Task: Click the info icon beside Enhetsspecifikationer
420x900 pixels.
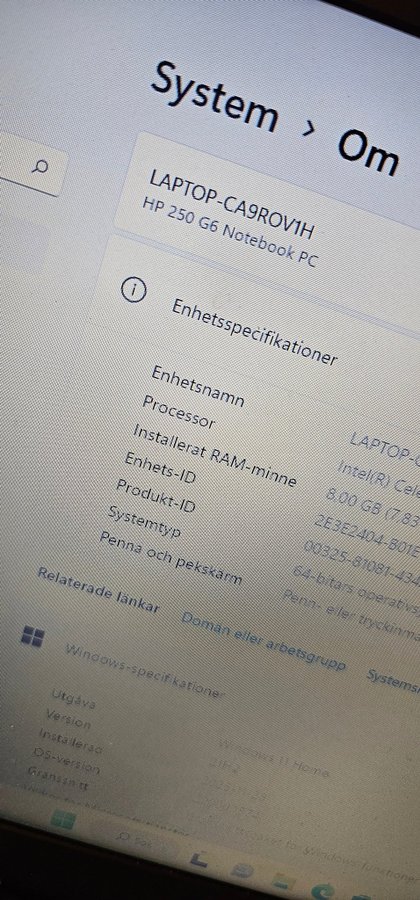Action: (x=134, y=290)
